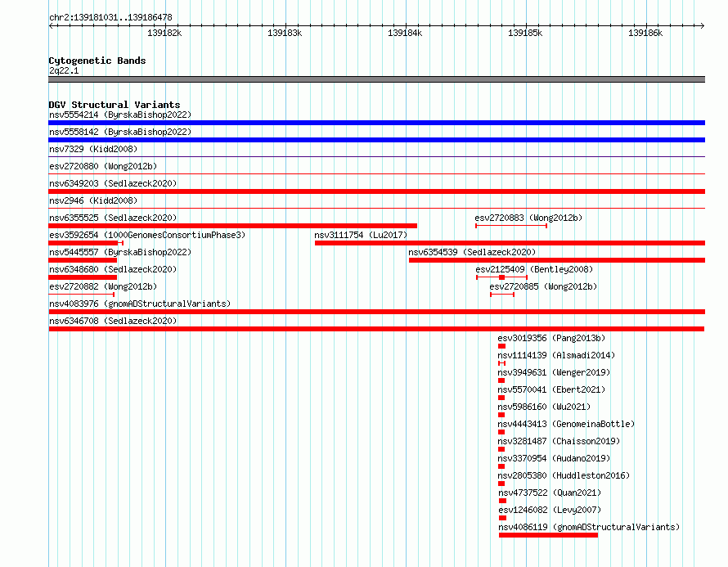Viewport: 728px width, 567px height.
Task: Select the nsv5558142 (ByrskaBishop2022) label
Action: (x=120, y=132)
